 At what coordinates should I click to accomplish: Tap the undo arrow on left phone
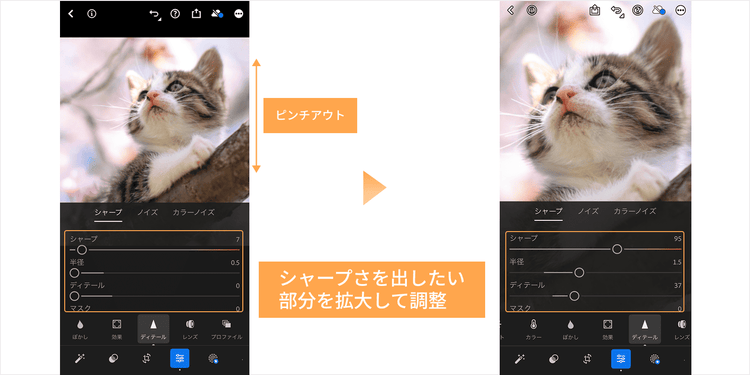pos(154,14)
